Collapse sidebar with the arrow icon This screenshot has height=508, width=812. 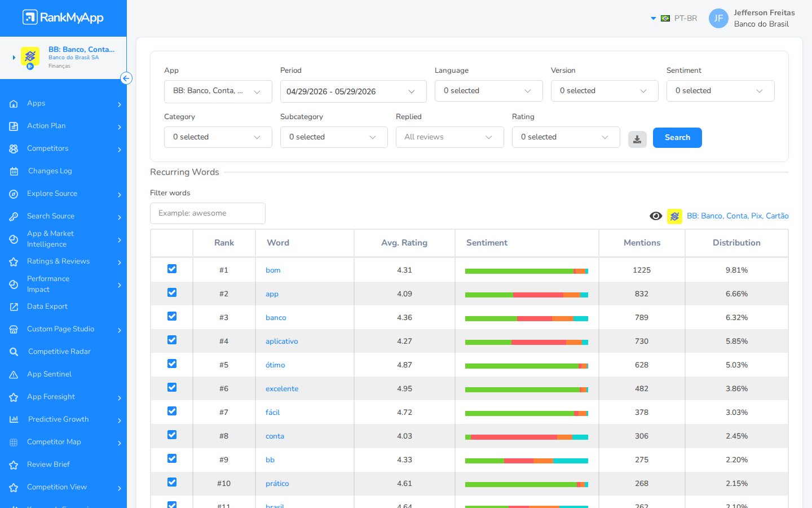[126, 78]
